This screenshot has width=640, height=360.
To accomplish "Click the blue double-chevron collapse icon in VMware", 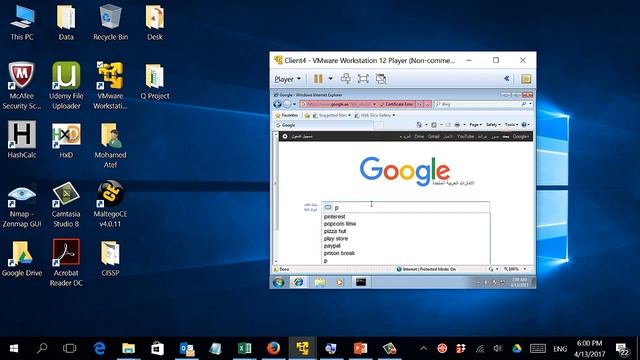I will (x=507, y=78).
